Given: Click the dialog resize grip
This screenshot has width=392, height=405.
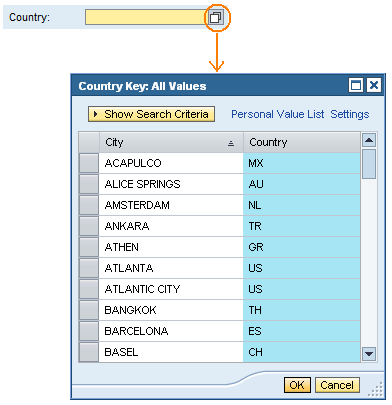Looking at the screenshot, I should tap(376, 390).
